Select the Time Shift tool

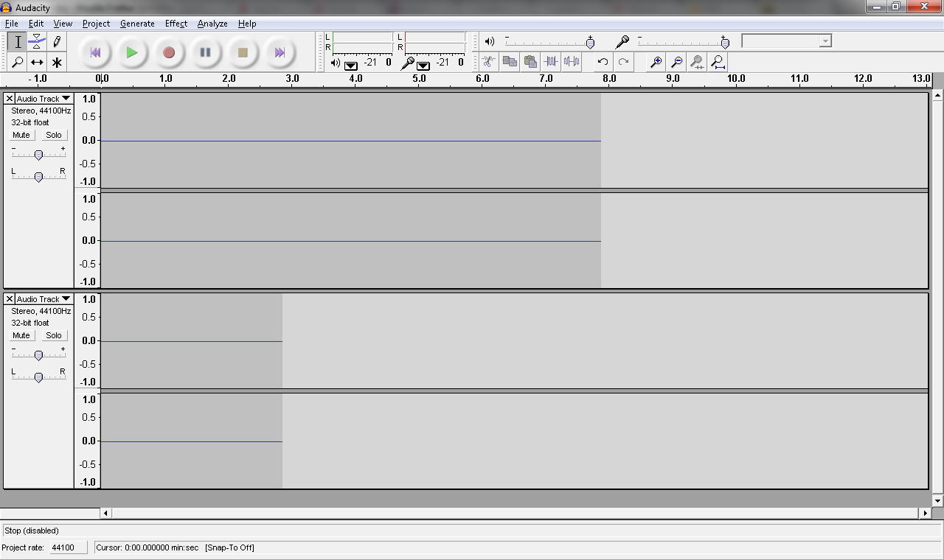coord(37,63)
